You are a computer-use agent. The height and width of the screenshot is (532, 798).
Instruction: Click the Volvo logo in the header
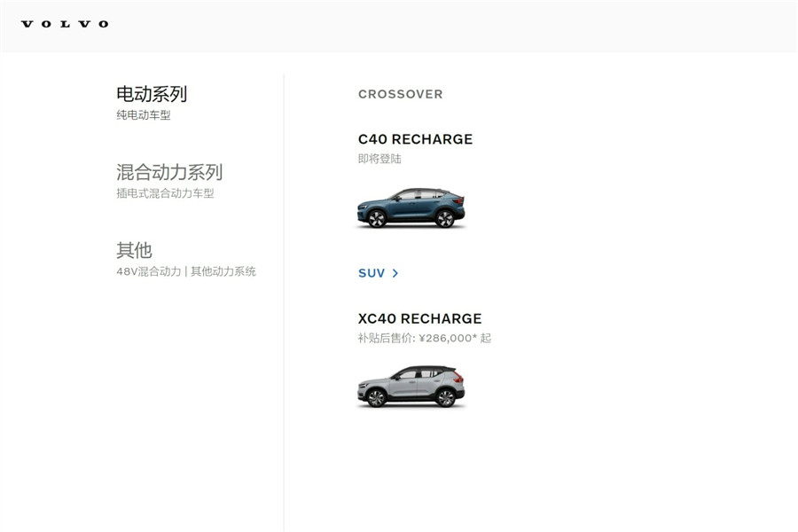pos(65,24)
